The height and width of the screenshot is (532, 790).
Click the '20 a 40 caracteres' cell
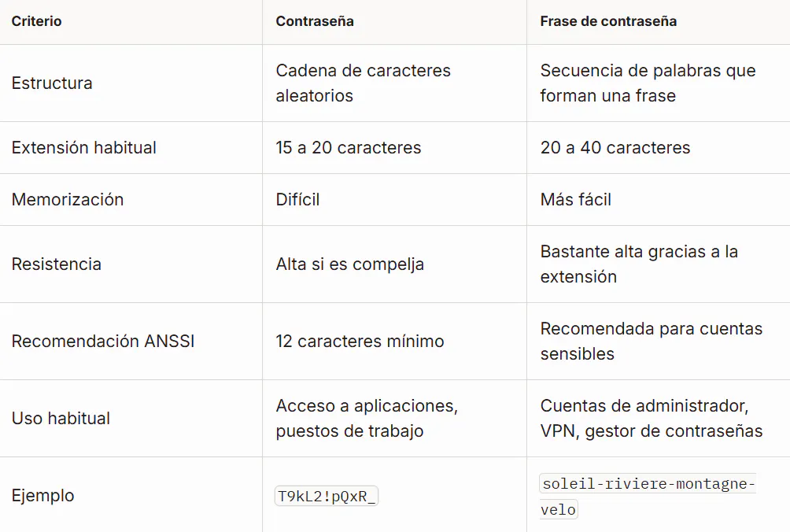615,148
